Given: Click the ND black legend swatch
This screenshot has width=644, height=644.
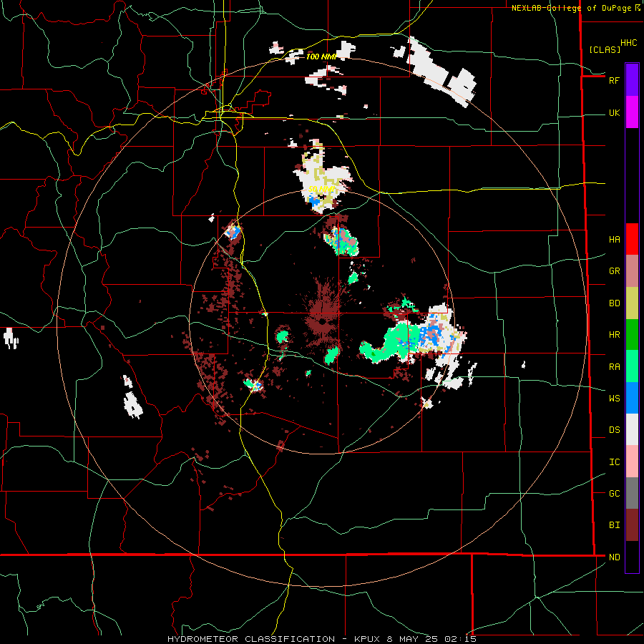Looking at the screenshot, I should click(x=632, y=557).
